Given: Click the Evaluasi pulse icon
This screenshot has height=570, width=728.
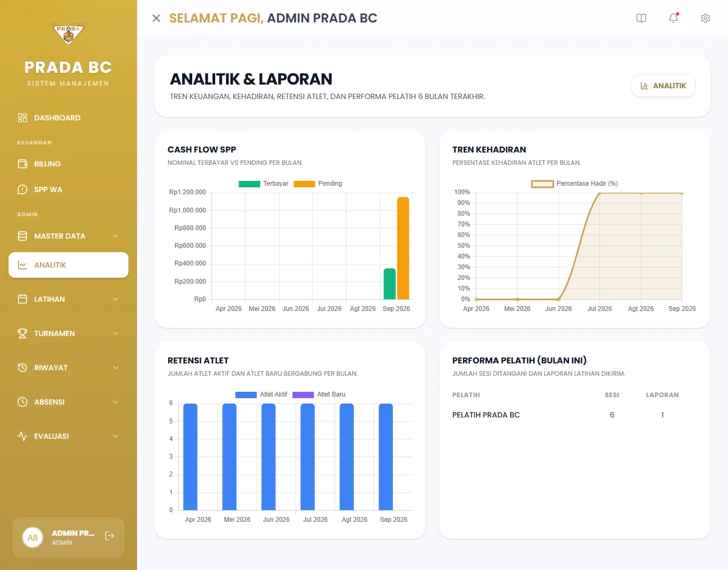Looking at the screenshot, I should [22, 436].
